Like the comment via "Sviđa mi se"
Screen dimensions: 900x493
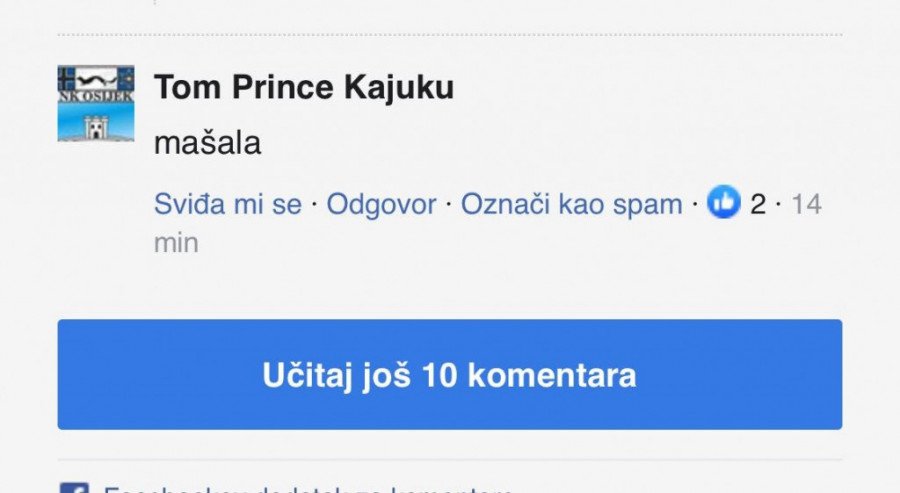tap(228, 205)
